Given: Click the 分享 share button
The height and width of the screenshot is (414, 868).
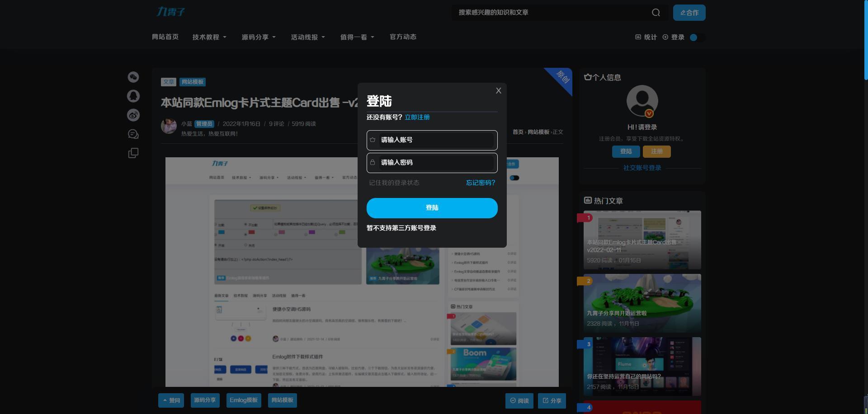Looking at the screenshot, I should [x=552, y=400].
